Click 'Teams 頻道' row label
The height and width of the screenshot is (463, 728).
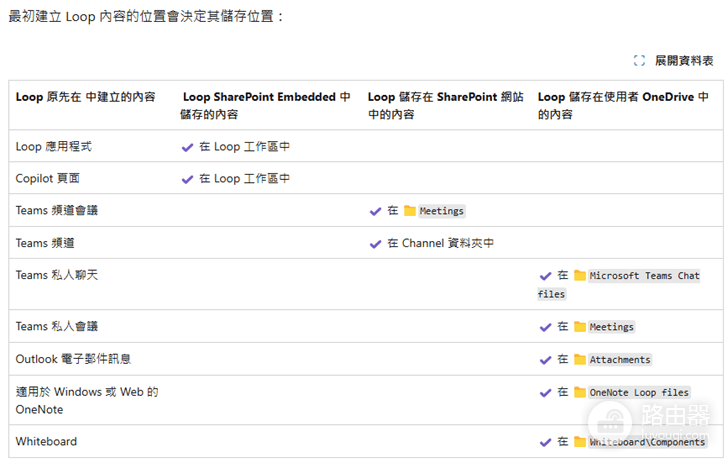click(45, 243)
